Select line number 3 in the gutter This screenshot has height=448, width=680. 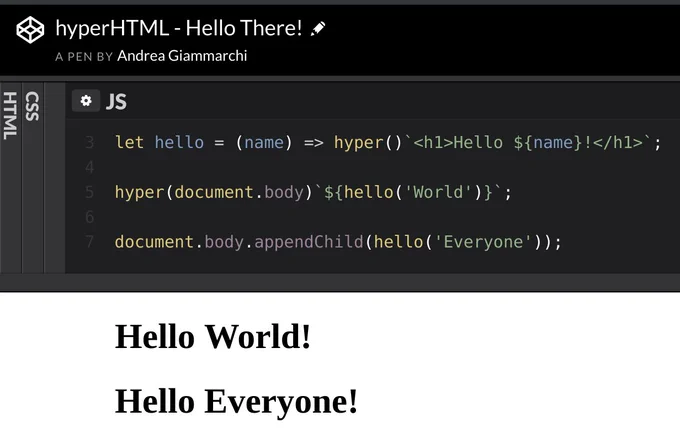click(89, 142)
